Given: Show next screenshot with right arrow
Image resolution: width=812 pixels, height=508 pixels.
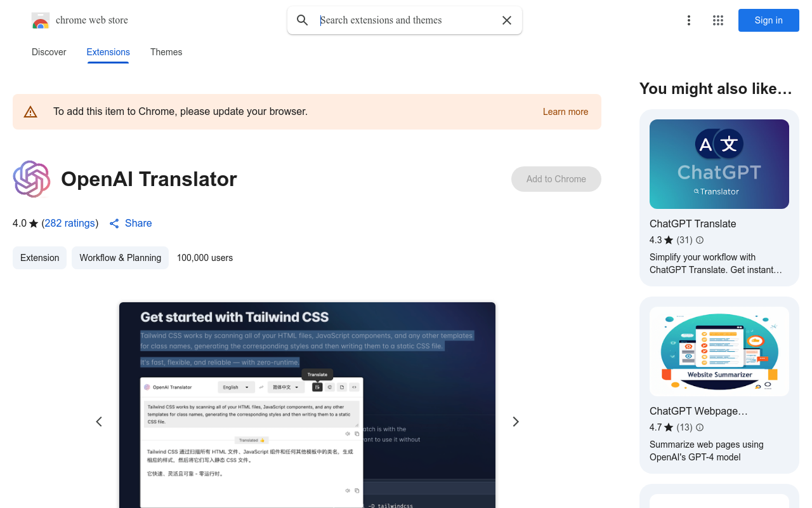Looking at the screenshot, I should (x=516, y=422).
